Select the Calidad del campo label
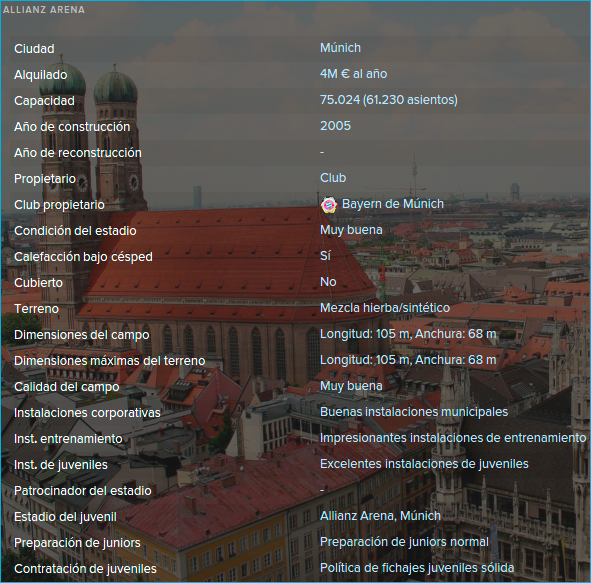 click(67, 387)
